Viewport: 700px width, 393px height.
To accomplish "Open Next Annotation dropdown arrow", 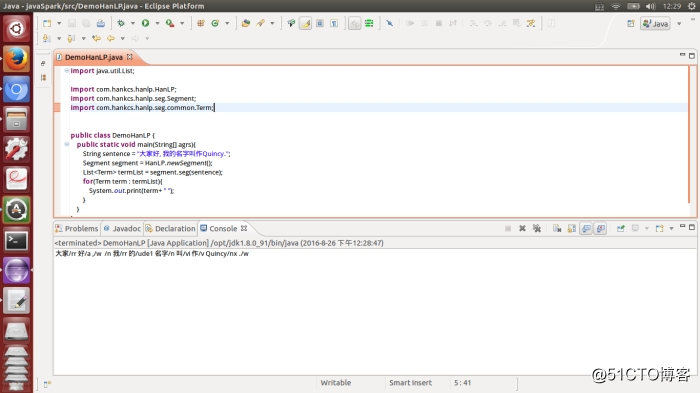I will pos(59,38).
